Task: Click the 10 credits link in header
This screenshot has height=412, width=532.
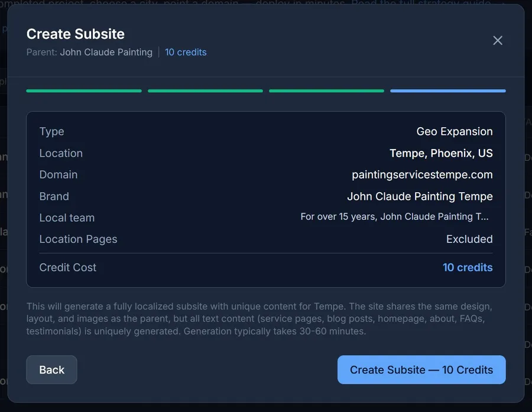Action: point(186,52)
